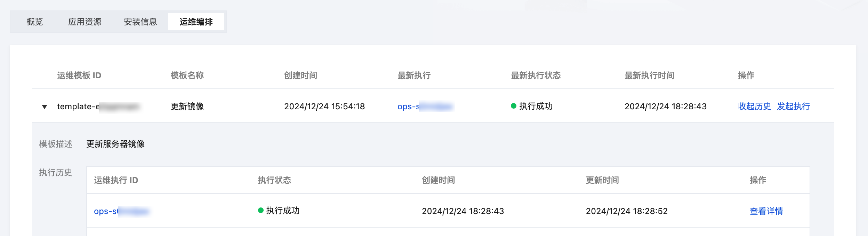The image size is (868, 236).
Task: Select the 运维编排 tab
Action: point(196,22)
